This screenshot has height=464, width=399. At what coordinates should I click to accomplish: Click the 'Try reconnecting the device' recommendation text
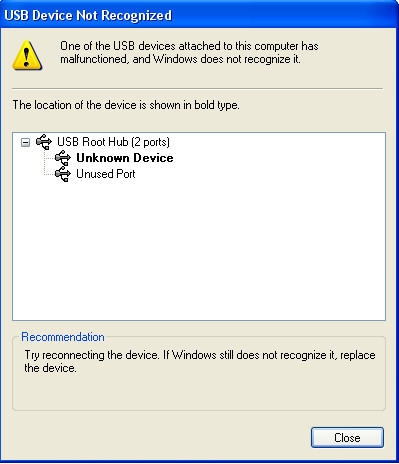[91, 355]
